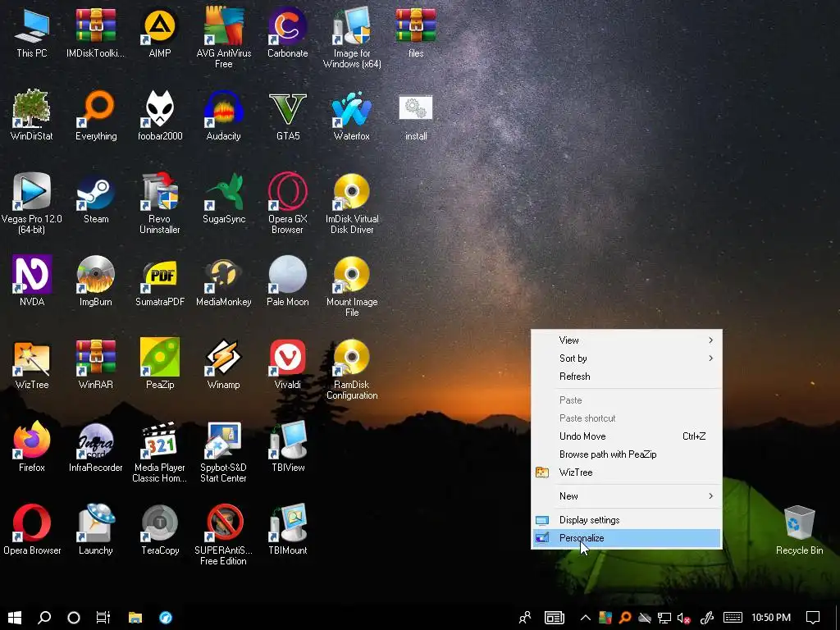Click Personalize in the context menu
Viewport: 840px width, 630px height.
(x=626, y=538)
